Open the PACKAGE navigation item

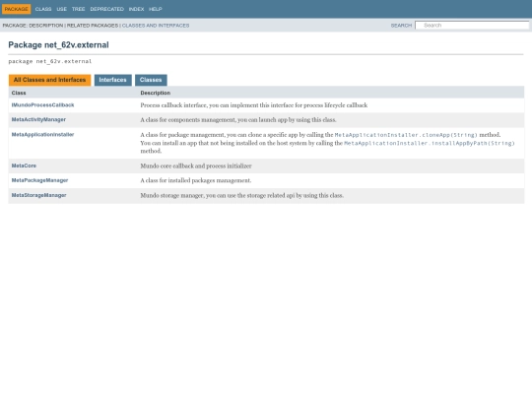point(17,9)
